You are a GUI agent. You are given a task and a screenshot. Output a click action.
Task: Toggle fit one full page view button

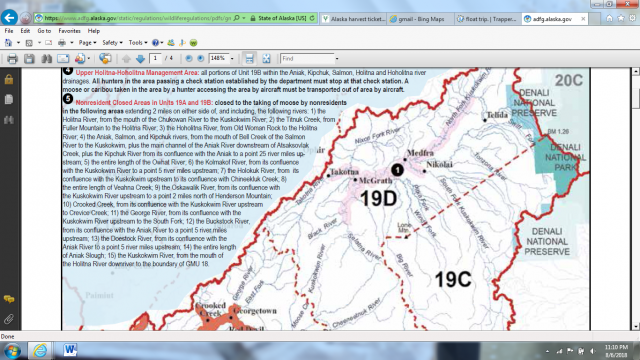click(266, 59)
